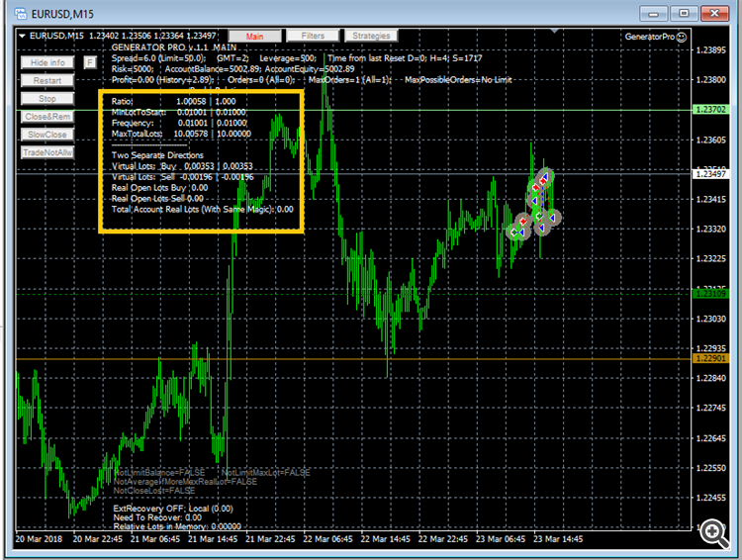Image resolution: width=742 pixels, height=560 pixels.
Task: Click the Close&Rem button
Action: point(47,117)
